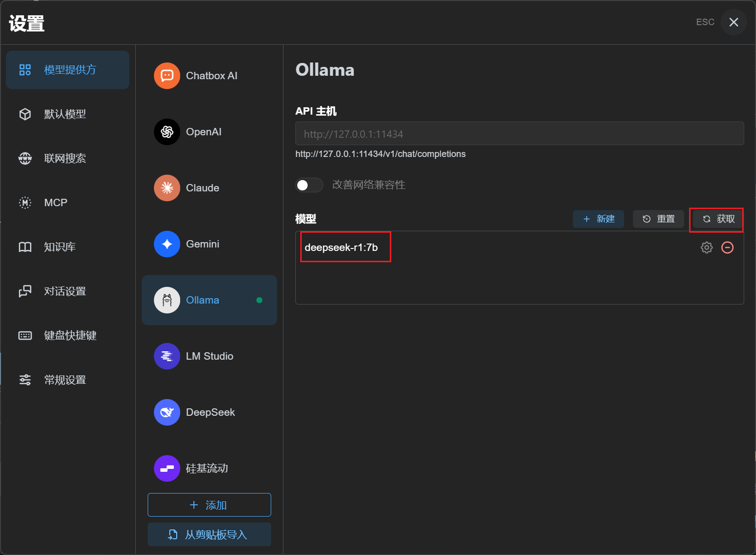
Task: Click the chat bubbles icon beside 对话设置
Action: click(x=25, y=291)
